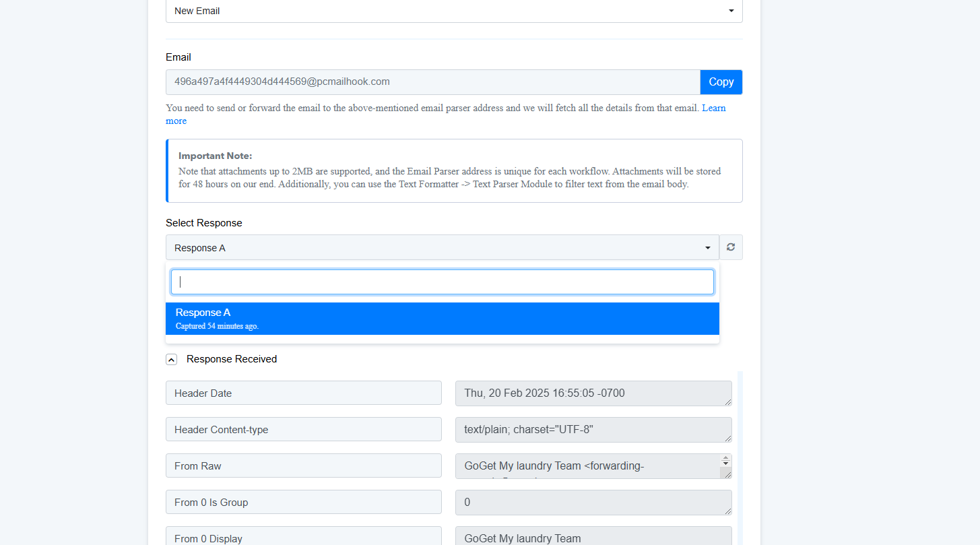Click the Copy button next to email address
The width and height of the screenshot is (980, 545).
(x=721, y=82)
